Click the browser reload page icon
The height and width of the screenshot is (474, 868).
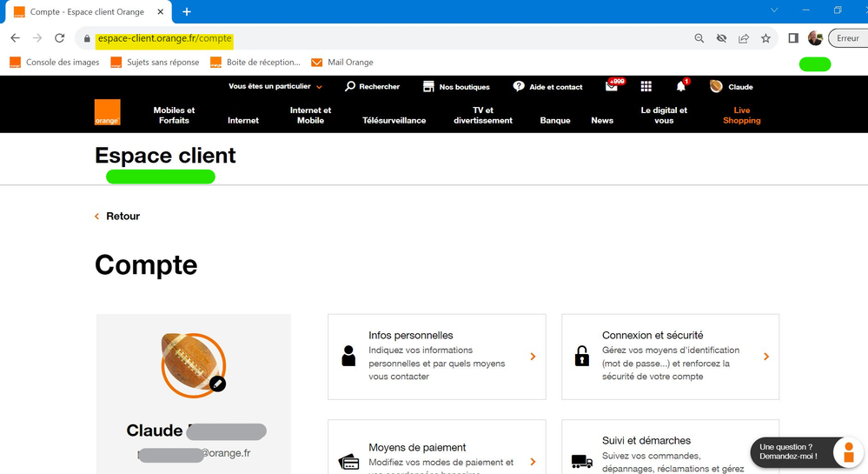tap(60, 38)
